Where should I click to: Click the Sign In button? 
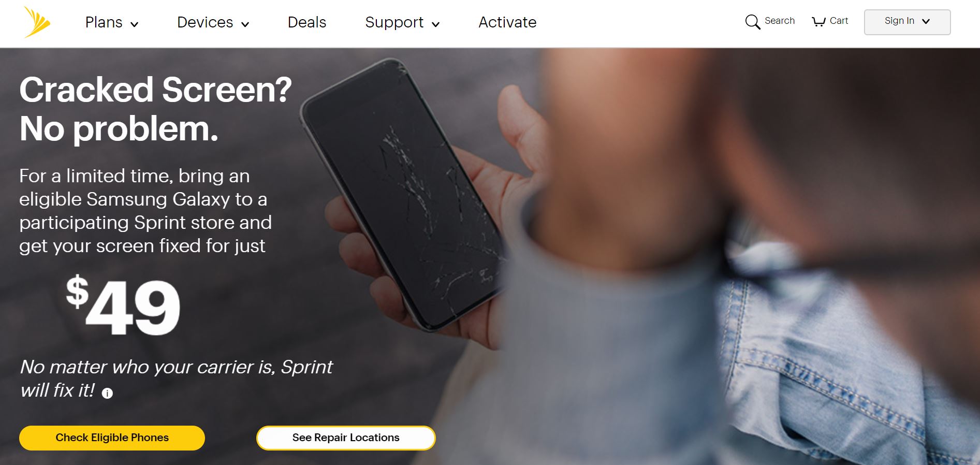click(907, 22)
